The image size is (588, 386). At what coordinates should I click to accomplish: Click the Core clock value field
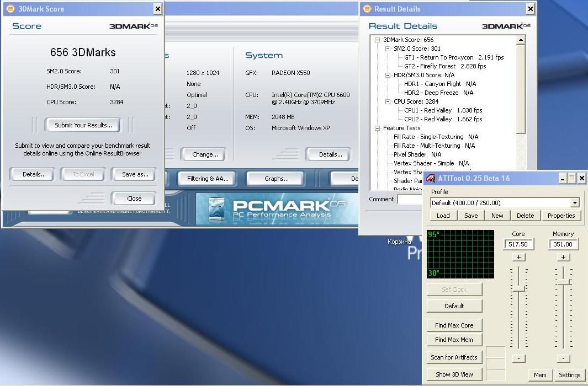518,244
